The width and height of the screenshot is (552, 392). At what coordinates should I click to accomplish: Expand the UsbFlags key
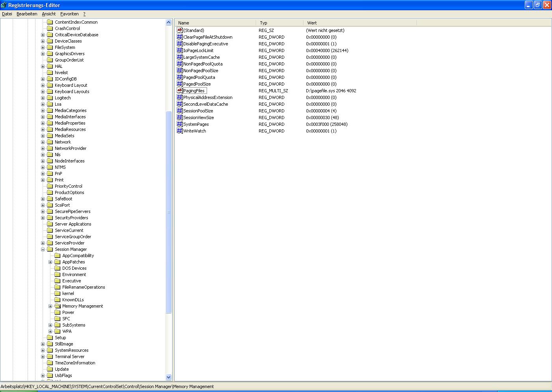pos(43,375)
